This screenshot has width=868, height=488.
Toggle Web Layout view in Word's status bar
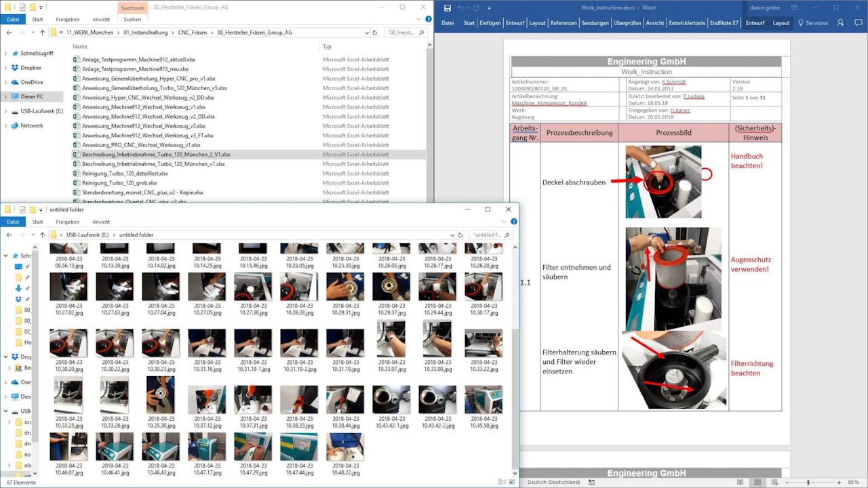774,482
